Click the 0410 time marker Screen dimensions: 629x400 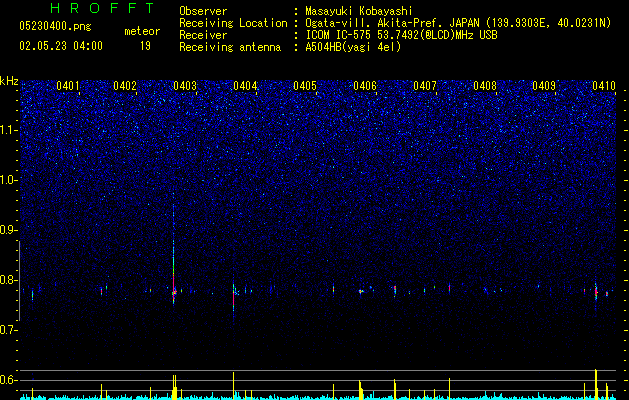(604, 86)
